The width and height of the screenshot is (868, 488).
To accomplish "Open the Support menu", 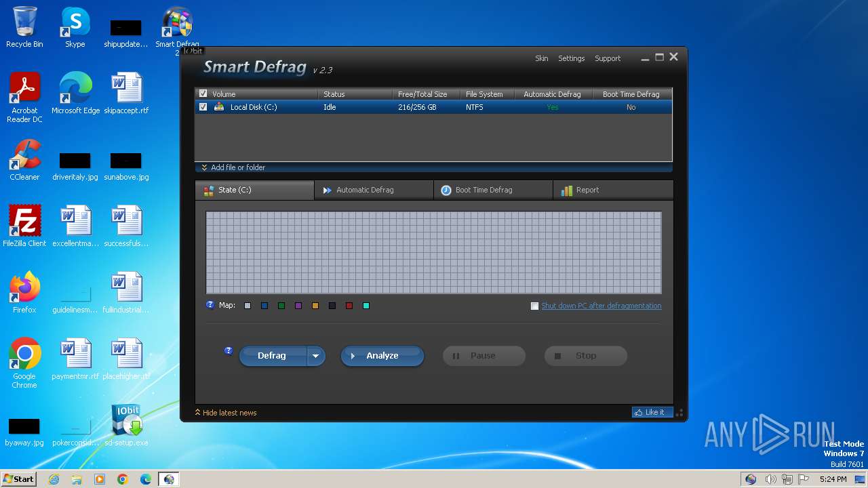I will [608, 58].
